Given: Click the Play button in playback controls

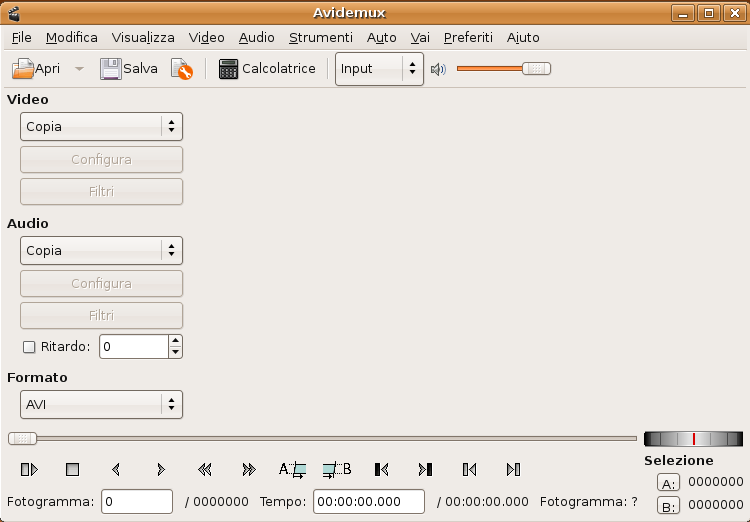Looking at the screenshot, I should pos(29,469).
